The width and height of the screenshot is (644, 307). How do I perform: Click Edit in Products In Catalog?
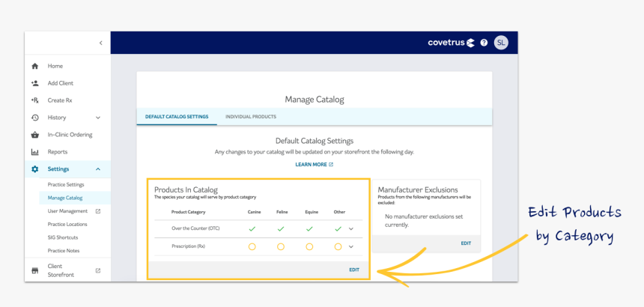[x=354, y=270]
